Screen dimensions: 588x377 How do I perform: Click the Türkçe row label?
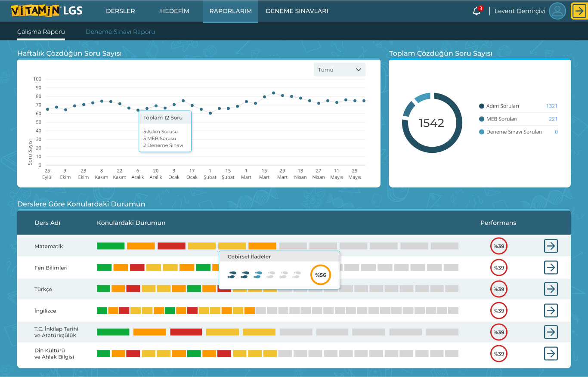43,289
